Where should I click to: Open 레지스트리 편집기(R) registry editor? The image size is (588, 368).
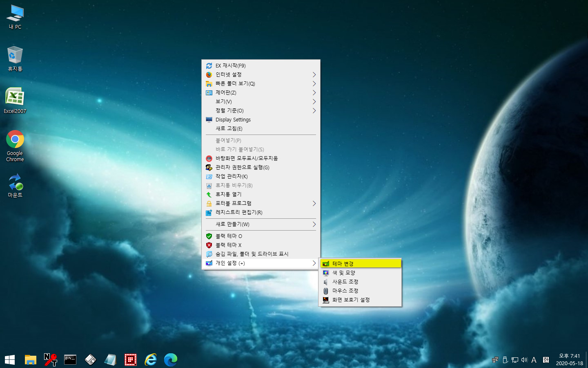[x=261, y=213]
